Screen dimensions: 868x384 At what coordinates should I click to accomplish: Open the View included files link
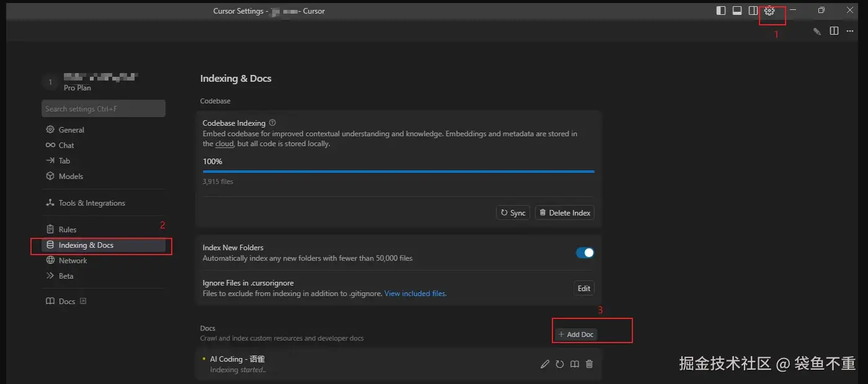coord(415,294)
